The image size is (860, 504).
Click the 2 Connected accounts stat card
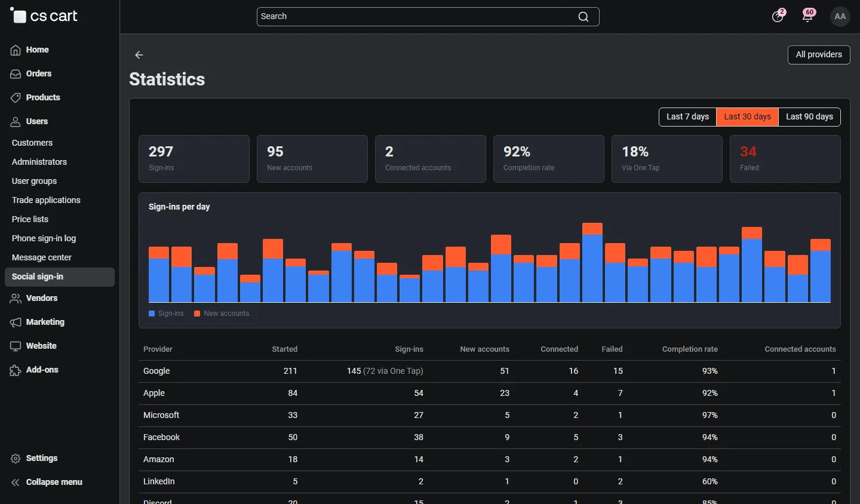tap(431, 159)
